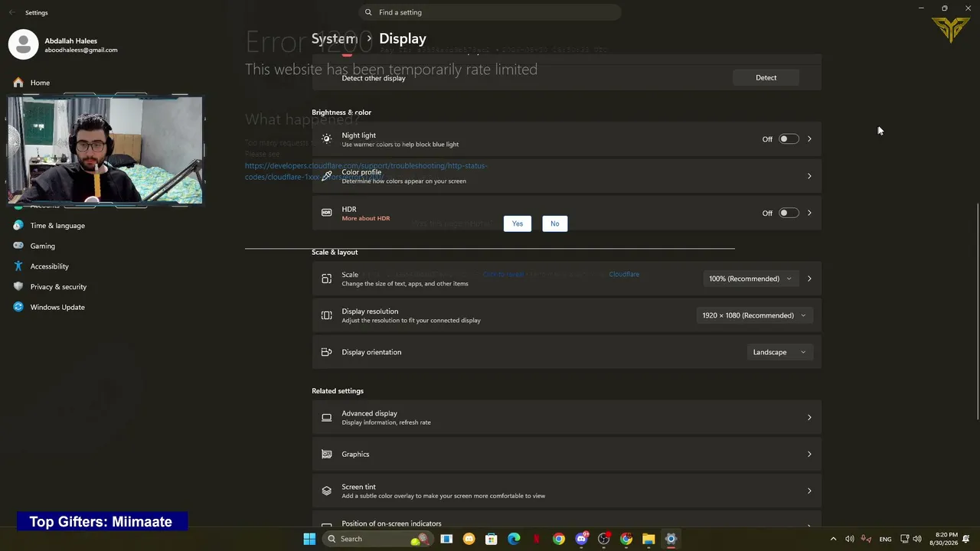Open the 1920 × 1080 resolution dropdown
This screenshot has height=551, width=980.
click(754, 315)
